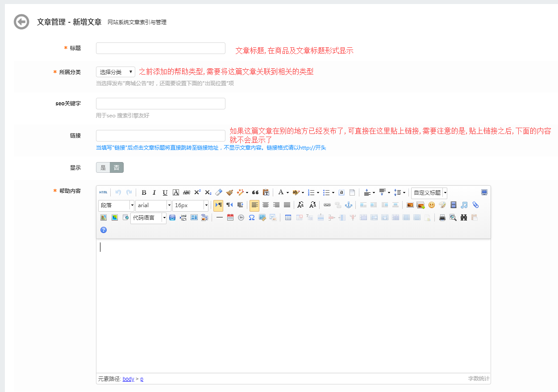Toggle HTML source mode in editor

103,192
